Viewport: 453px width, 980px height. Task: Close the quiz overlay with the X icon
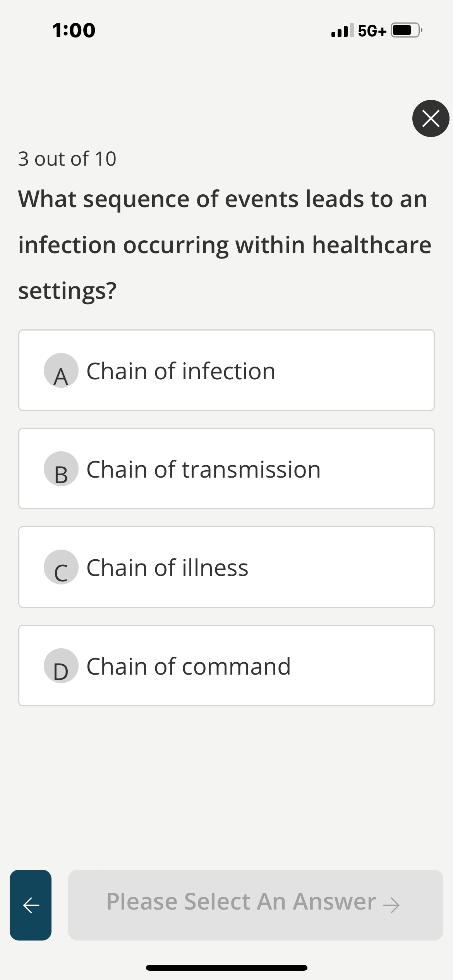tap(430, 118)
